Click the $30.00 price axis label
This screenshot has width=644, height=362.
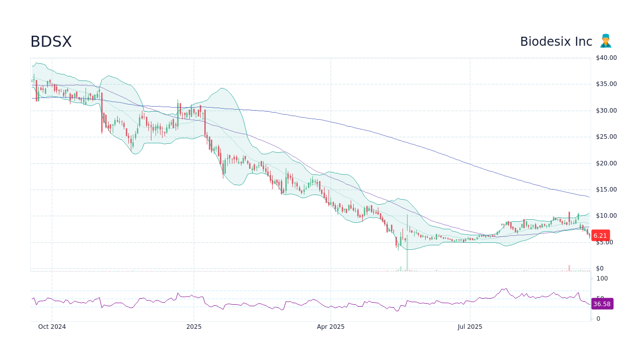pos(606,111)
